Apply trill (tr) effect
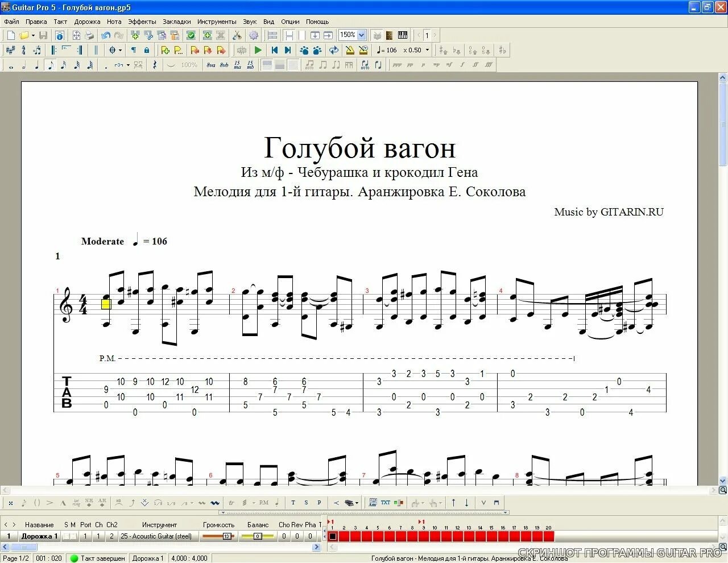 [x=231, y=503]
